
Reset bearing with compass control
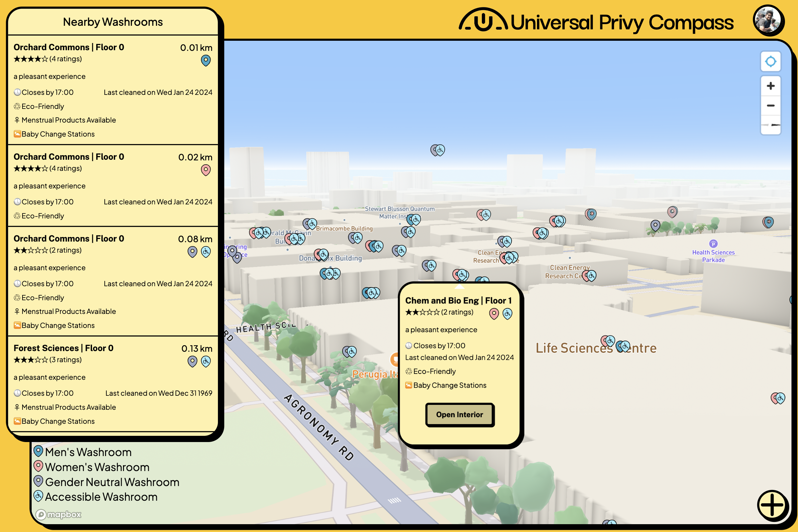pos(770,125)
